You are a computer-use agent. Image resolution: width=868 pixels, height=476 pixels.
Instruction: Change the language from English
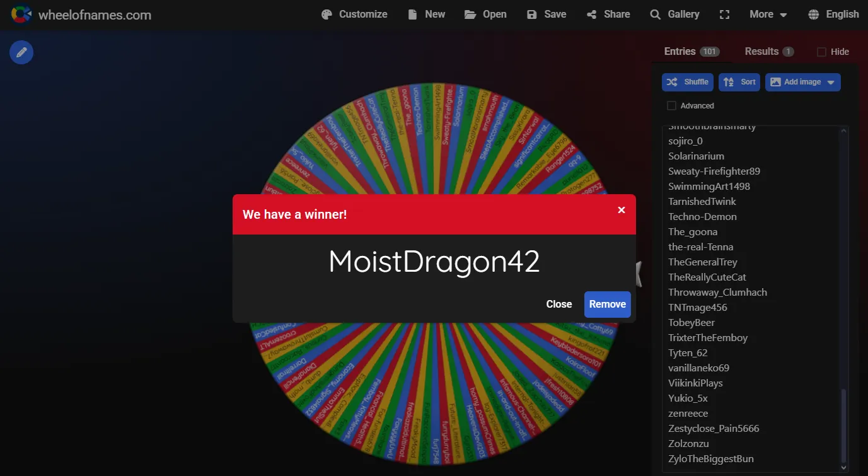tap(833, 14)
